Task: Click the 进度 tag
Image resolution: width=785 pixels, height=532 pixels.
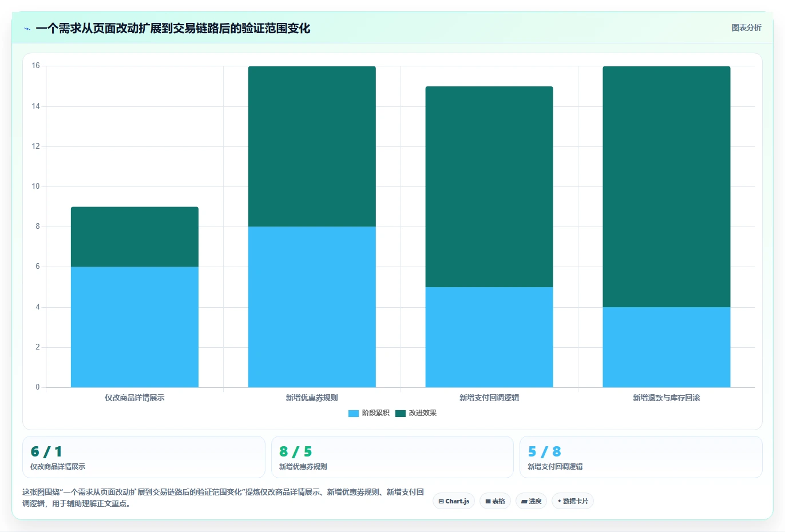Action: click(x=531, y=501)
